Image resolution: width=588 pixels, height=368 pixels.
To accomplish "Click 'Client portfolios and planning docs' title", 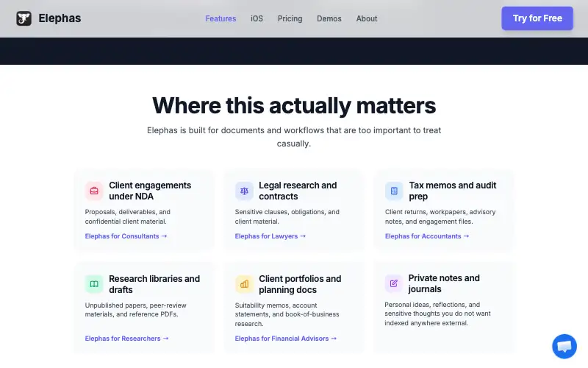I will point(300,284).
